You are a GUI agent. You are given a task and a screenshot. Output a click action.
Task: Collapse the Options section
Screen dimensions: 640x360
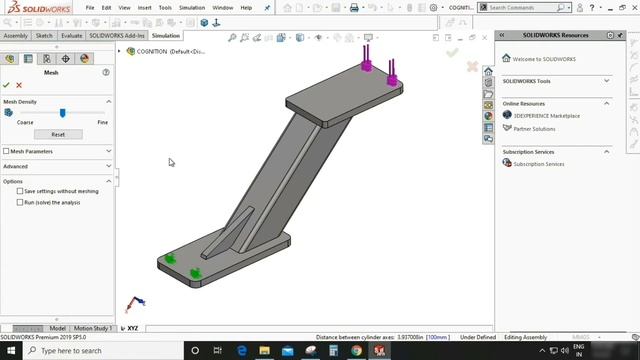(109, 181)
